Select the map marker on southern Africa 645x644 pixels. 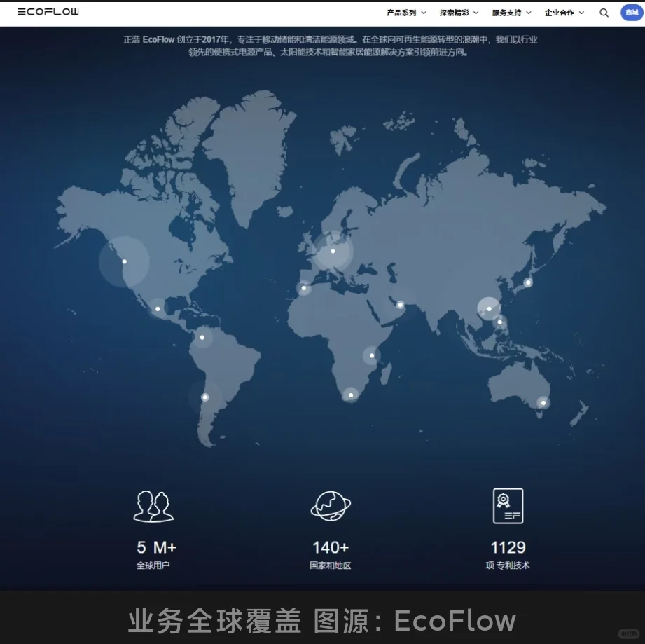click(350, 395)
